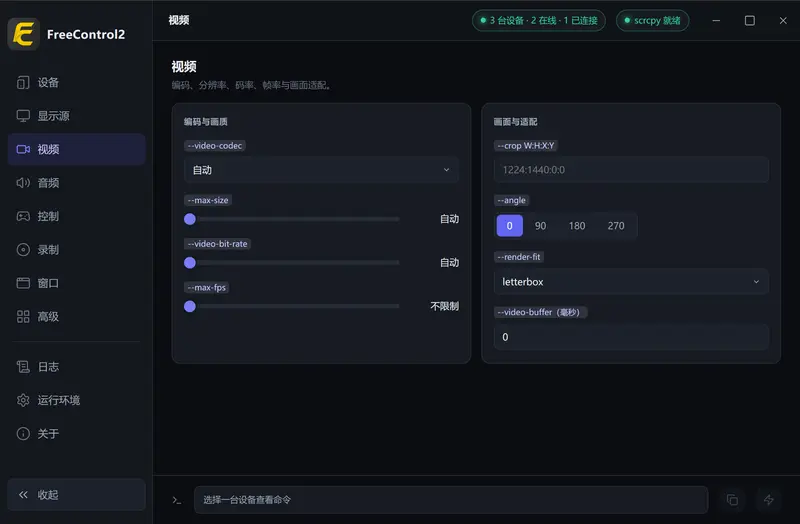The image size is (800, 524).
Task: Run the command with the lightning icon
Action: pyautogui.click(x=768, y=500)
